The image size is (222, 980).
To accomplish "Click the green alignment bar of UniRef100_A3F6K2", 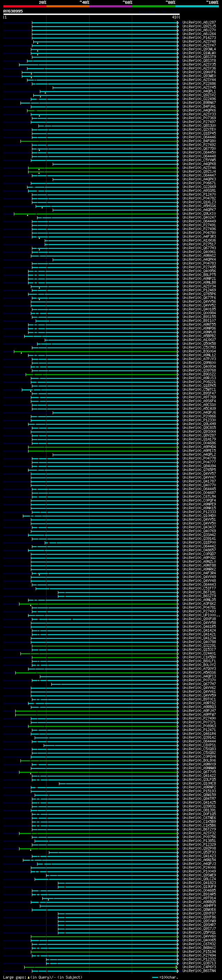I will tap(99, 604).
